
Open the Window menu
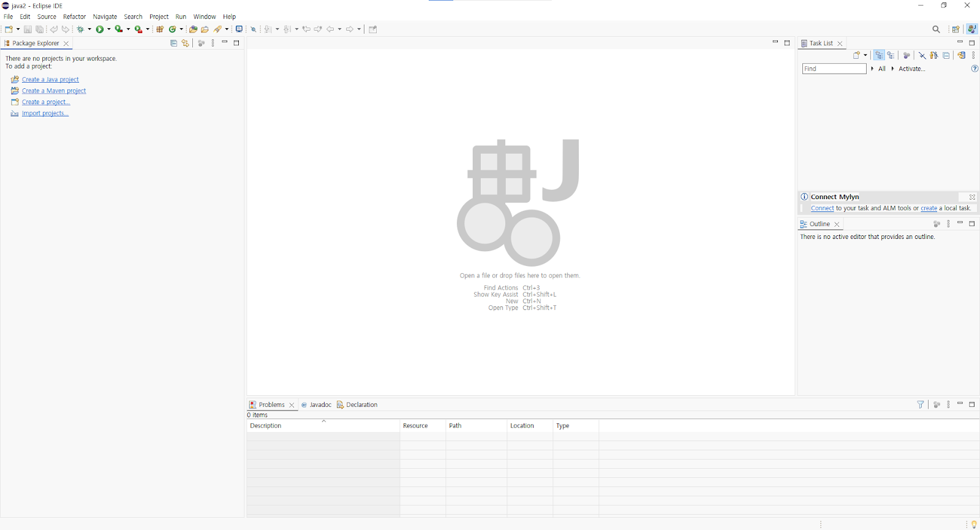pos(205,17)
